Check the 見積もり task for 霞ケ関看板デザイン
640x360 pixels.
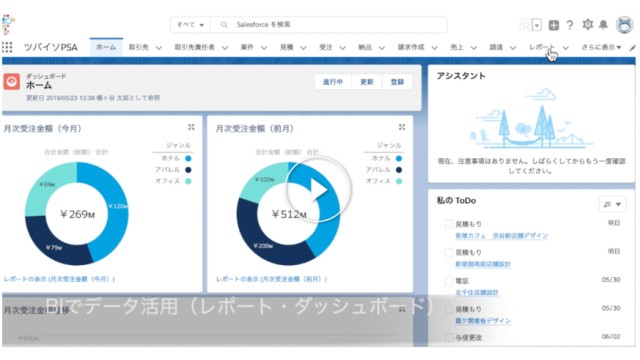(449, 309)
